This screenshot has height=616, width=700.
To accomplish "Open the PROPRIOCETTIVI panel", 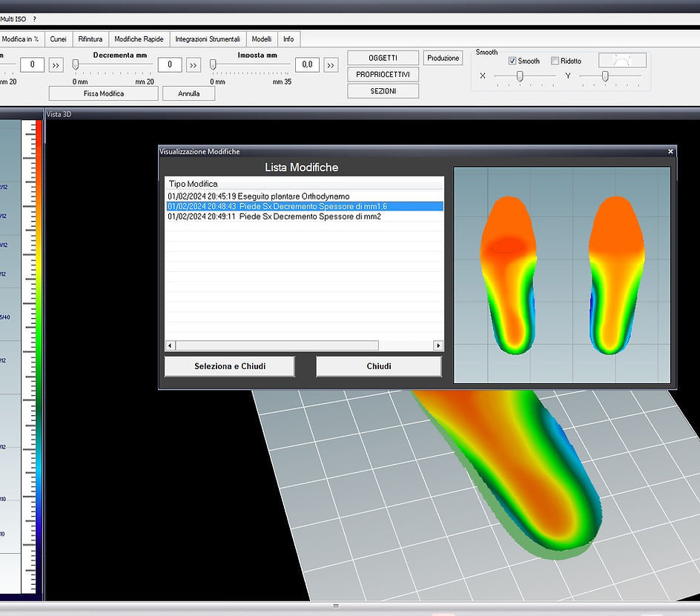I will 383,74.
